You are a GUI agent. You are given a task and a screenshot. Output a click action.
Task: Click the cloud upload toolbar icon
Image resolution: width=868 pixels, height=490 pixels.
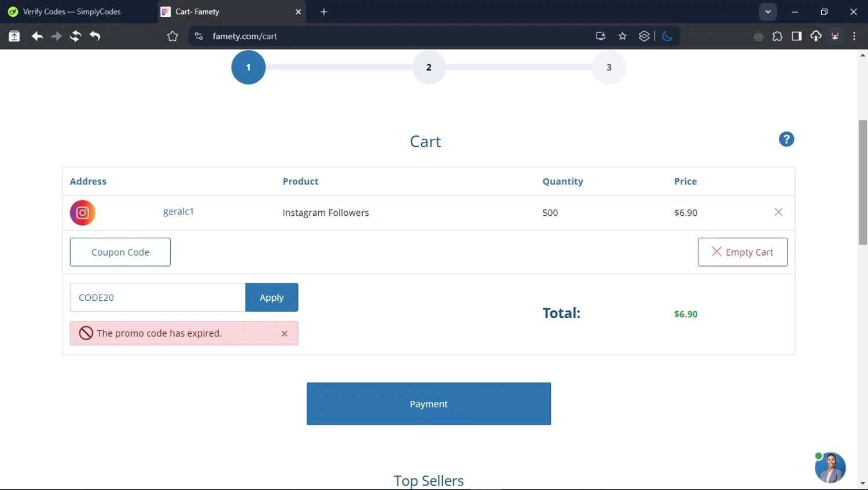[816, 36]
